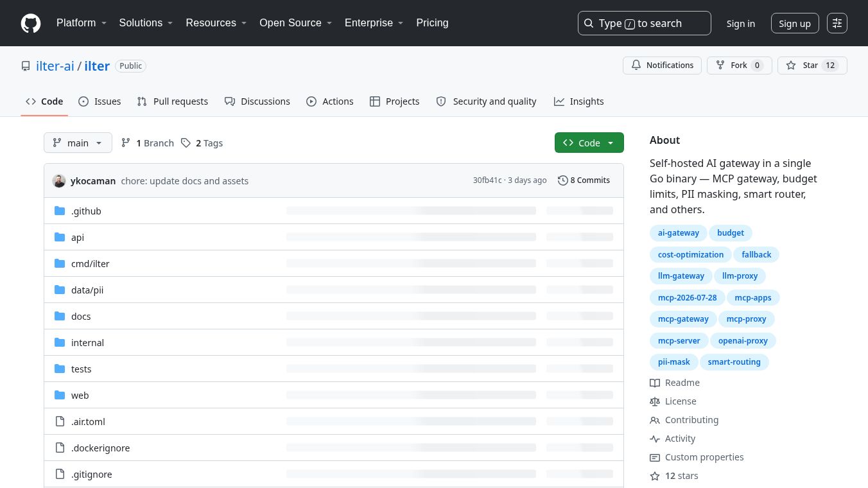Click the Sign up button
868x488 pixels.
795,23
